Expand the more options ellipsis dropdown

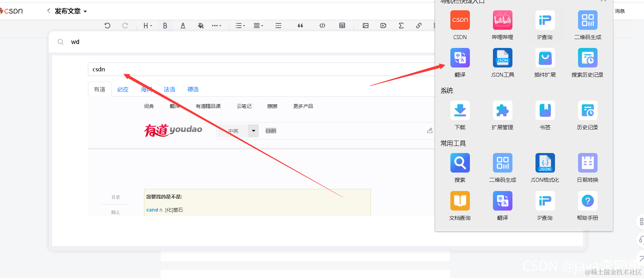point(216,26)
